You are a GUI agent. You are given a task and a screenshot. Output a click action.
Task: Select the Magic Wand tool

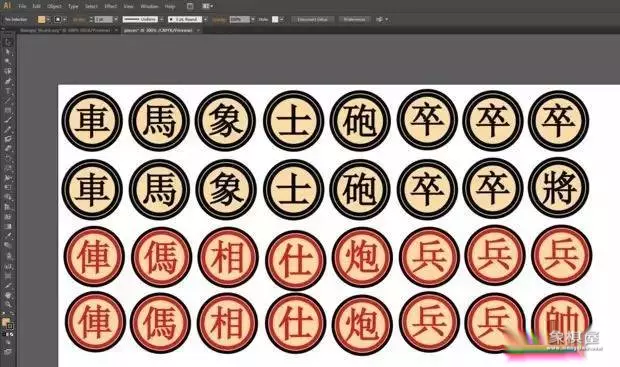pyautogui.click(x=8, y=61)
